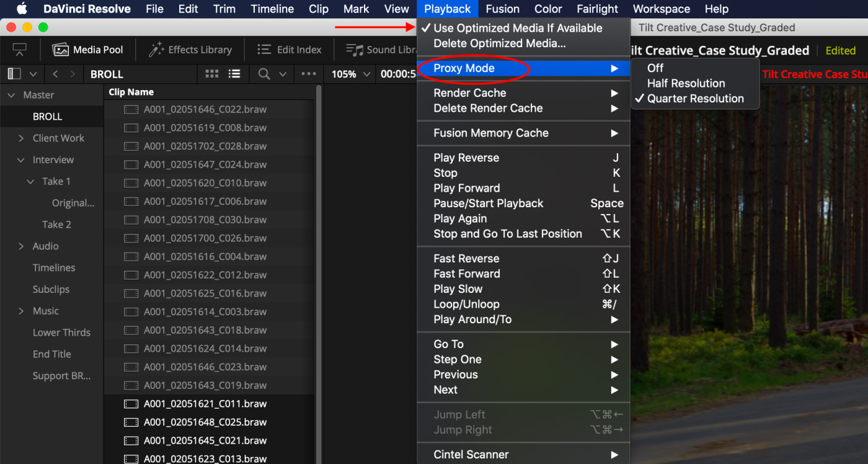The width and height of the screenshot is (868, 464).
Task: Click the film icon of A001_02051645_C021.braw
Action: coord(131,440)
